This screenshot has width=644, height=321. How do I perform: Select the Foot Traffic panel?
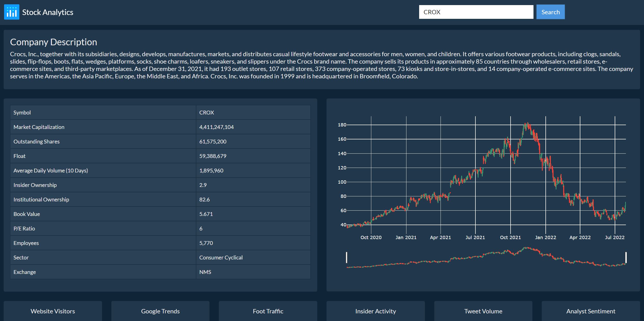(x=268, y=311)
